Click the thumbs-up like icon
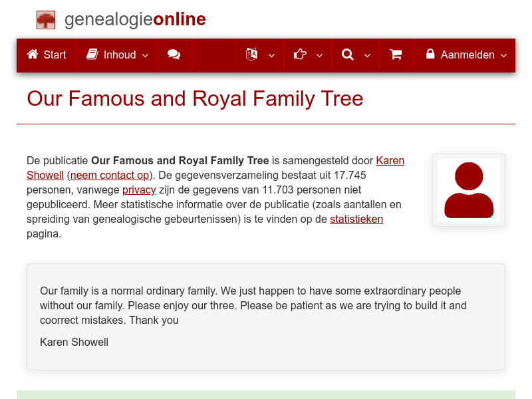The height and width of the screenshot is (399, 532). point(300,55)
